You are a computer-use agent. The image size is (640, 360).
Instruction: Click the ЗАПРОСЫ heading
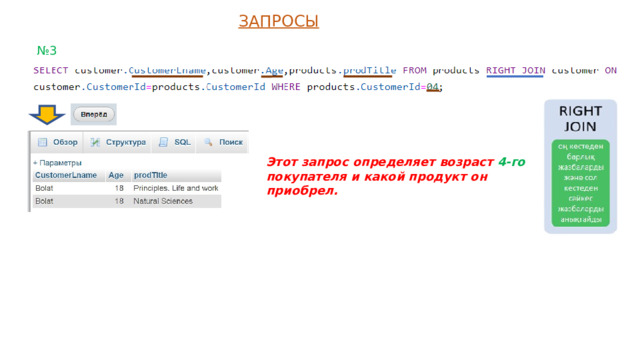(x=279, y=21)
